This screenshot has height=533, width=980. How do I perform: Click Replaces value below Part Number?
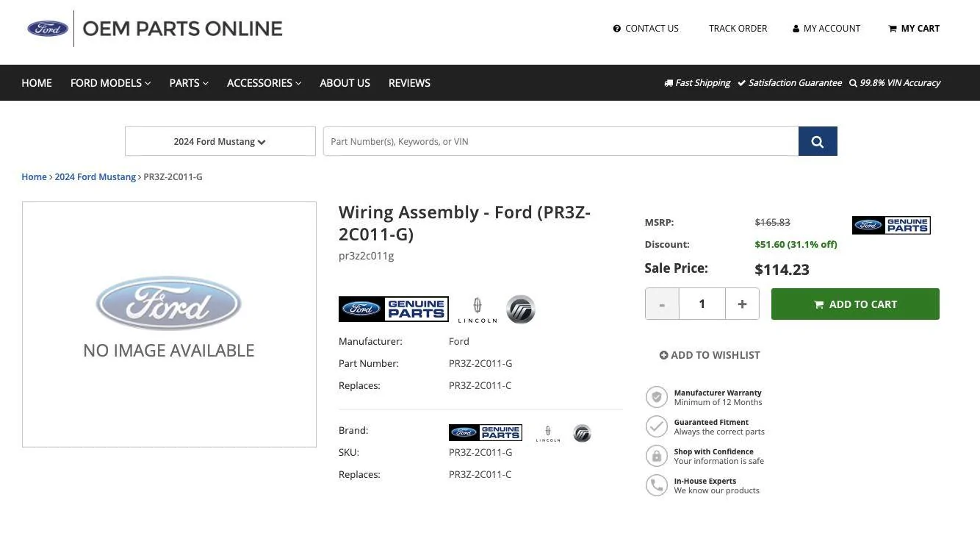(480, 385)
